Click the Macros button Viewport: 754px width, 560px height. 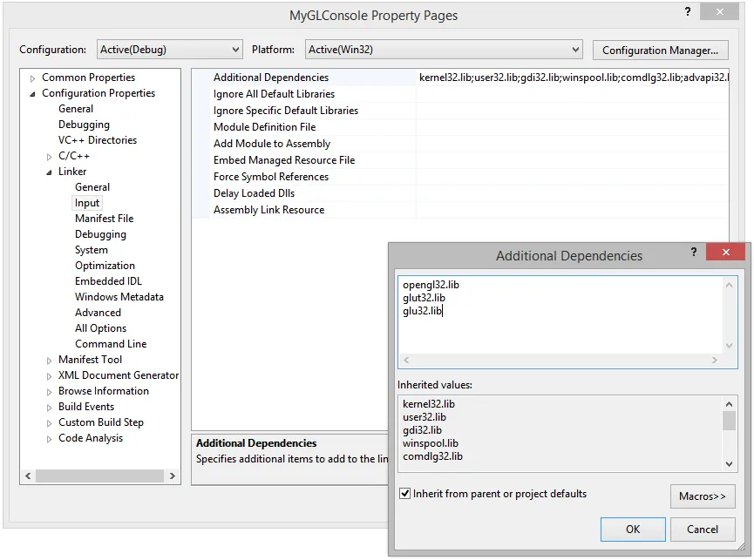[x=703, y=496]
